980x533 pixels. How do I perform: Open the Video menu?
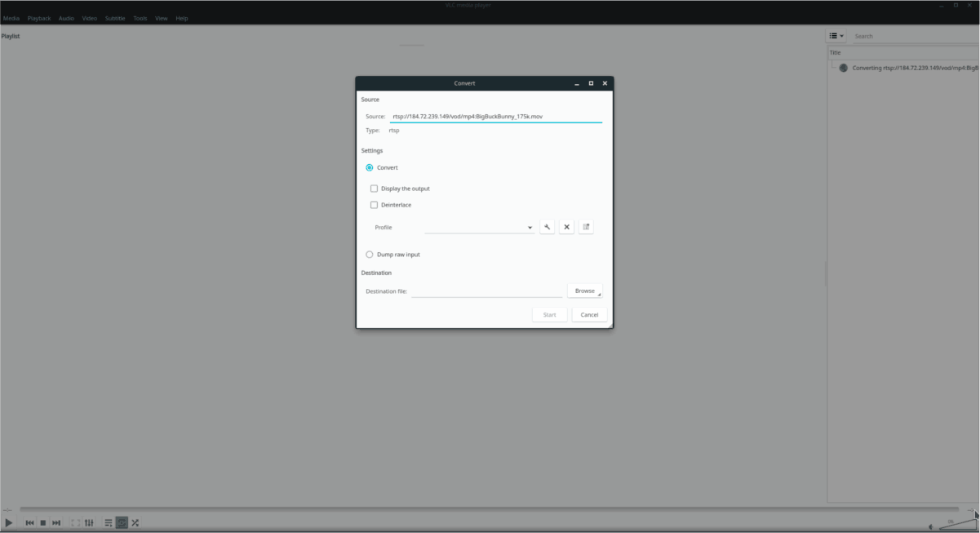(x=89, y=18)
